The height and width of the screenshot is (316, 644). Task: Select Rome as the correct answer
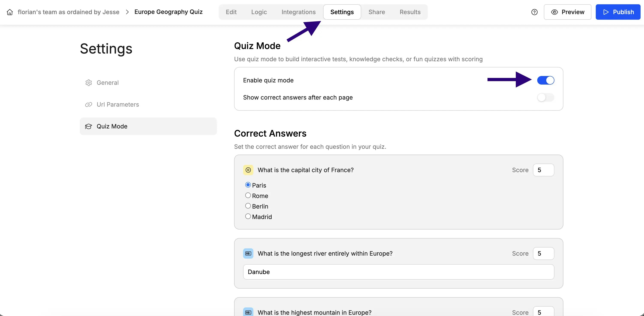[x=248, y=195]
